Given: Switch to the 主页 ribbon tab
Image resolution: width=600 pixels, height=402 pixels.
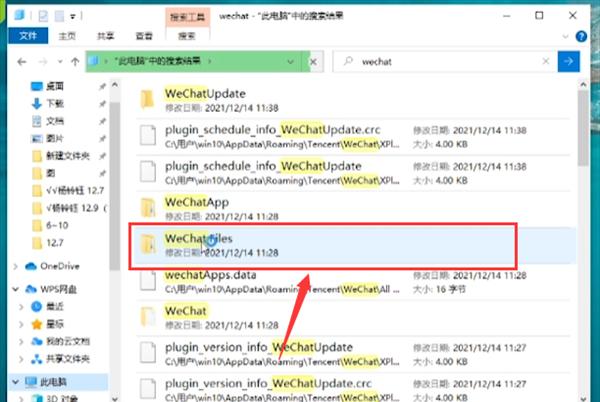Looking at the screenshot, I should (x=67, y=36).
